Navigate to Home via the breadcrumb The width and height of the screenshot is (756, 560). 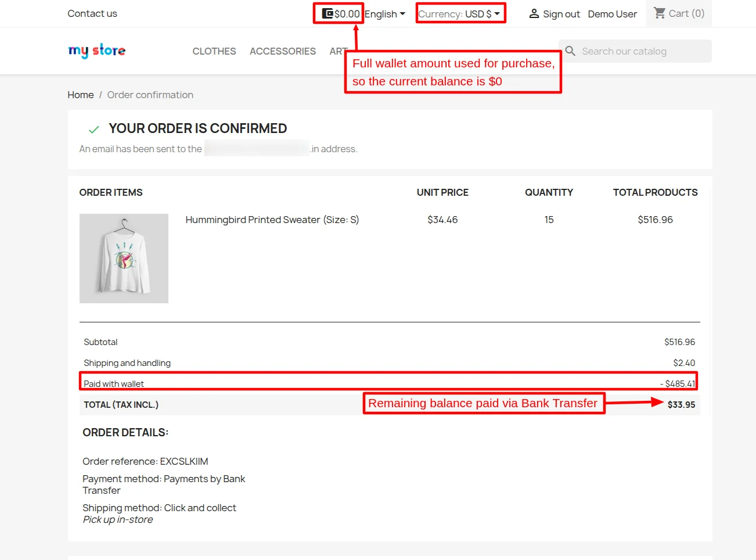coord(80,95)
